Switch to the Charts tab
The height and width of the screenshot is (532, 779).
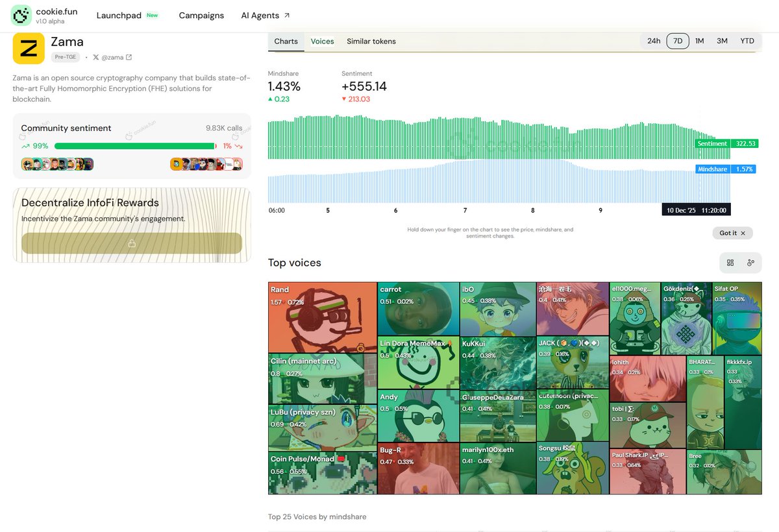pos(286,41)
